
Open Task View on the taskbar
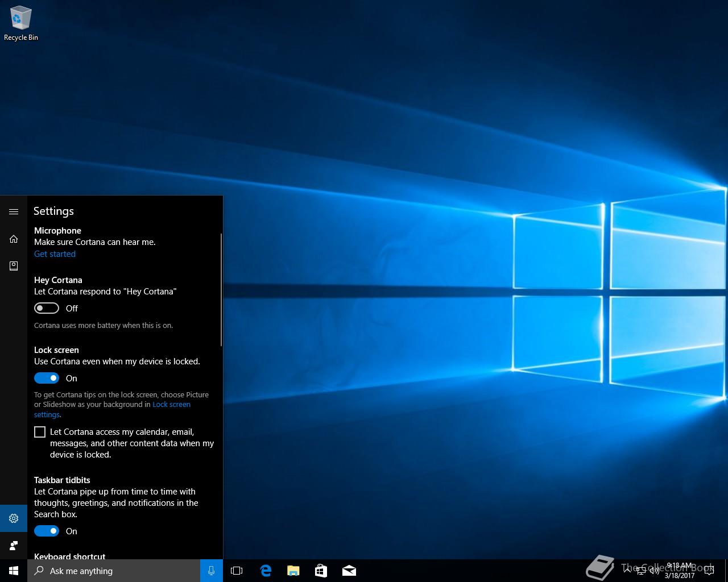point(237,571)
